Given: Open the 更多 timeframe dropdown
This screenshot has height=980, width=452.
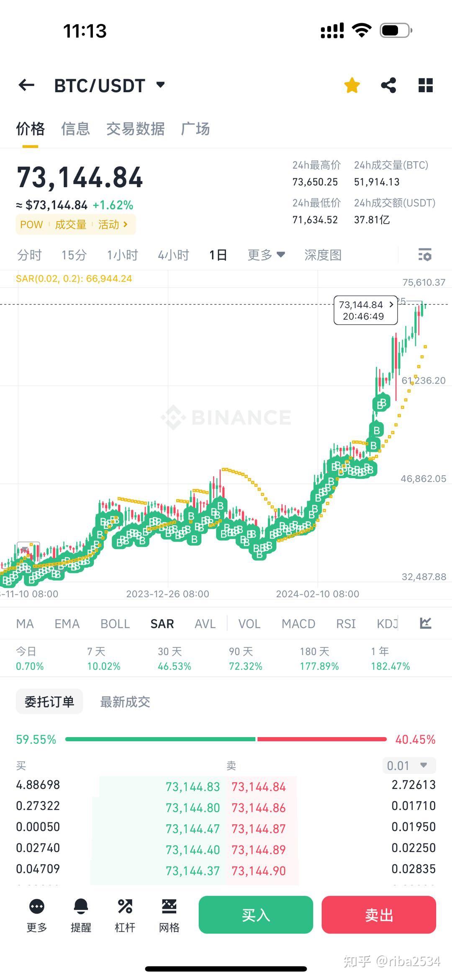Looking at the screenshot, I should click(x=265, y=255).
